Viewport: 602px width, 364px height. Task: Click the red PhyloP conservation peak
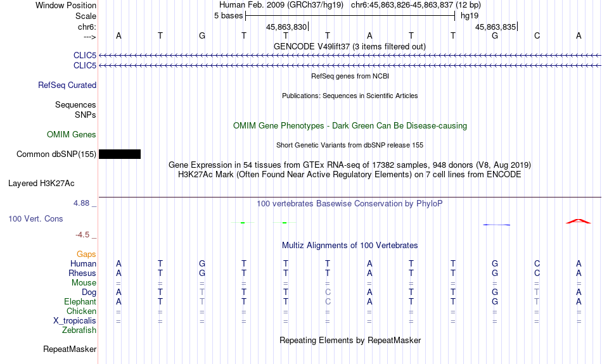[579, 222]
